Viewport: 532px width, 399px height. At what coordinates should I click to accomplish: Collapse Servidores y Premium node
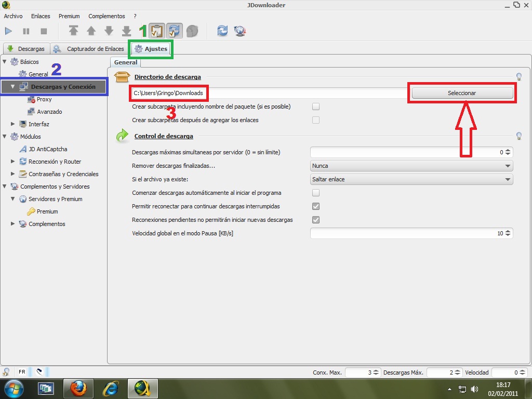coord(12,199)
